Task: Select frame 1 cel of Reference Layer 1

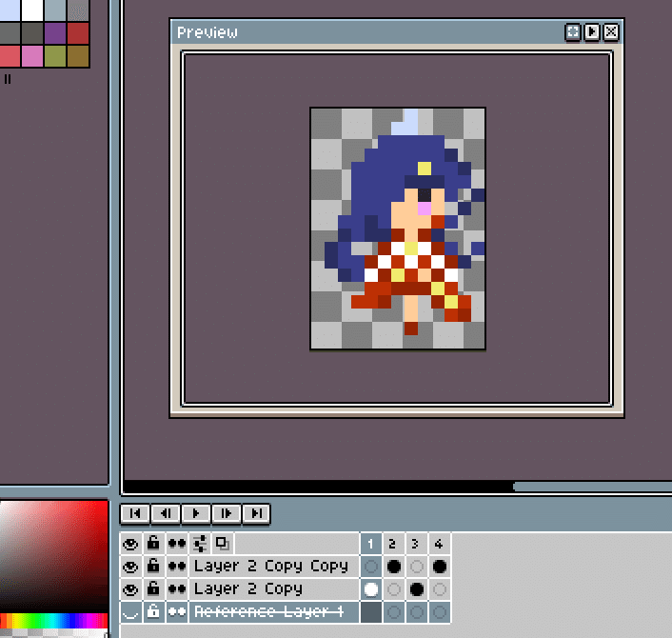Action: (x=371, y=612)
